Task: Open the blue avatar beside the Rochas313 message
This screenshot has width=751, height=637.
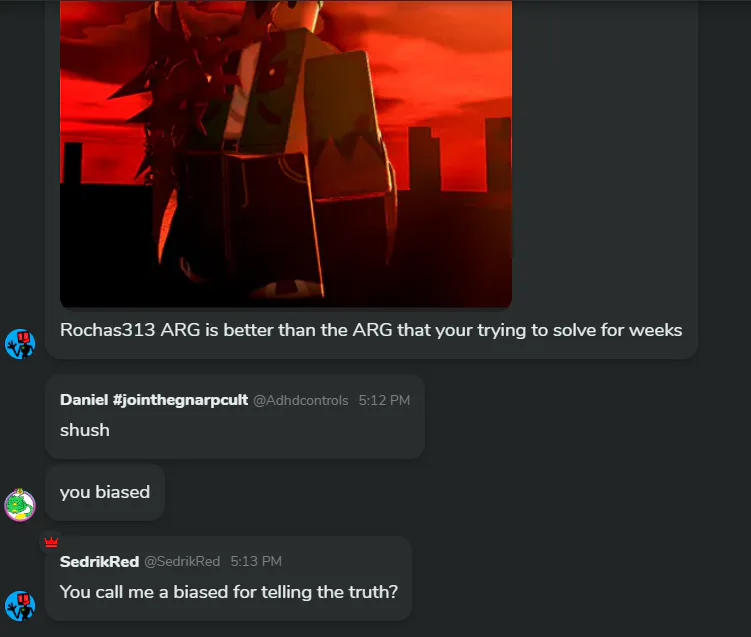Action: tap(20, 343)
